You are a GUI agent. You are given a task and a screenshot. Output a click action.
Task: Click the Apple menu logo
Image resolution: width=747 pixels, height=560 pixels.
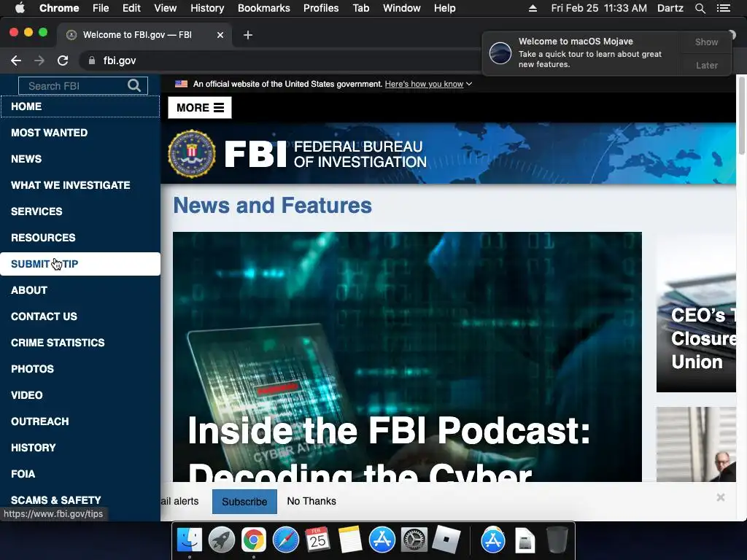[x=20, y=8]
